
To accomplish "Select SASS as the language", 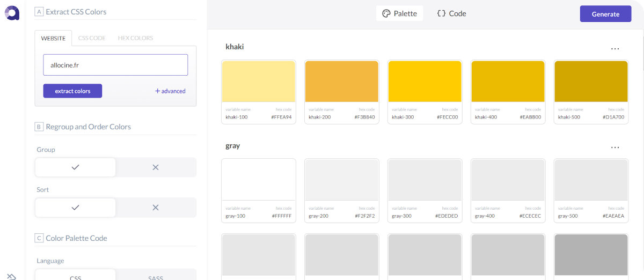I will click(156, 275).
